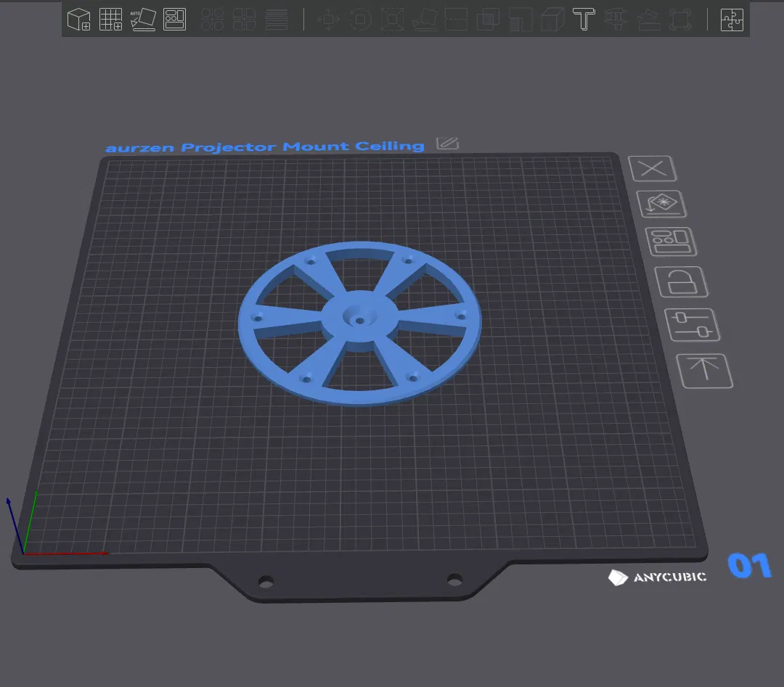This screenshot has width=784, height=687.
Task: Click the caliper icon right of Text
Action: [616, 20]
